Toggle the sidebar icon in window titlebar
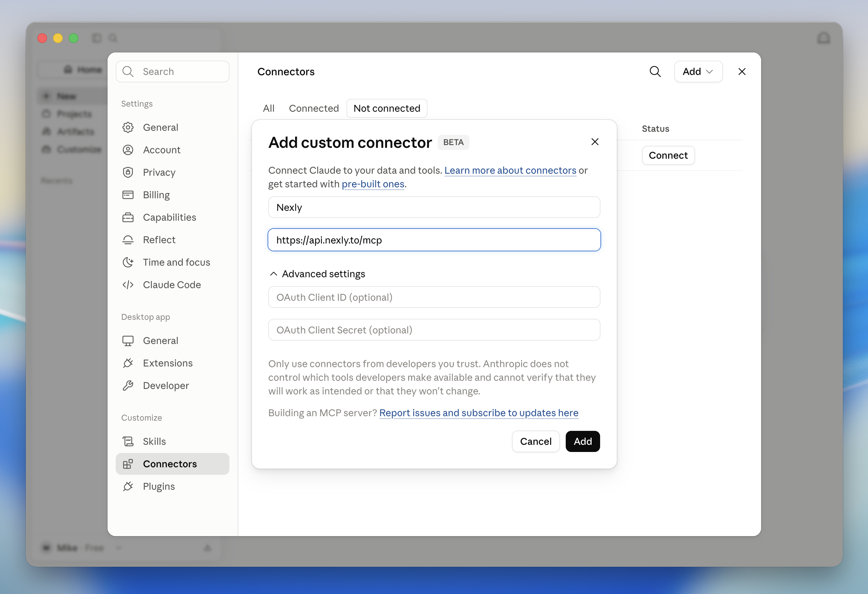This screenshot has width=868, height=594. 97,38
